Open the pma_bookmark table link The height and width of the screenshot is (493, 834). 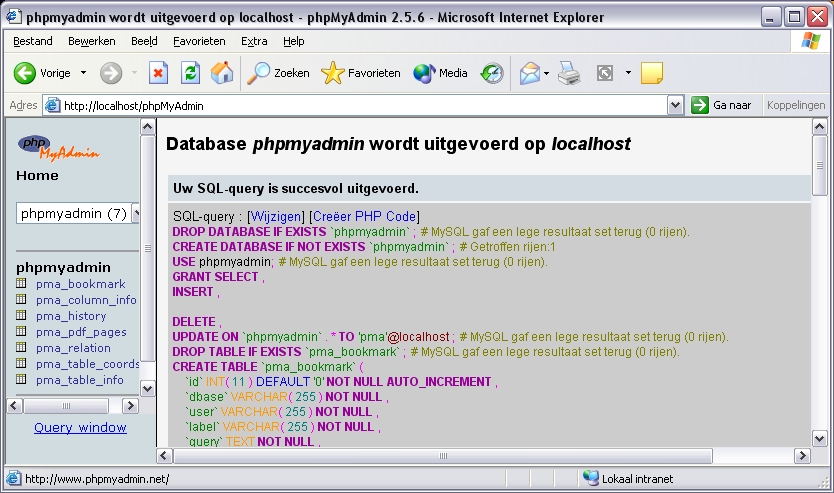click(80, 284)
